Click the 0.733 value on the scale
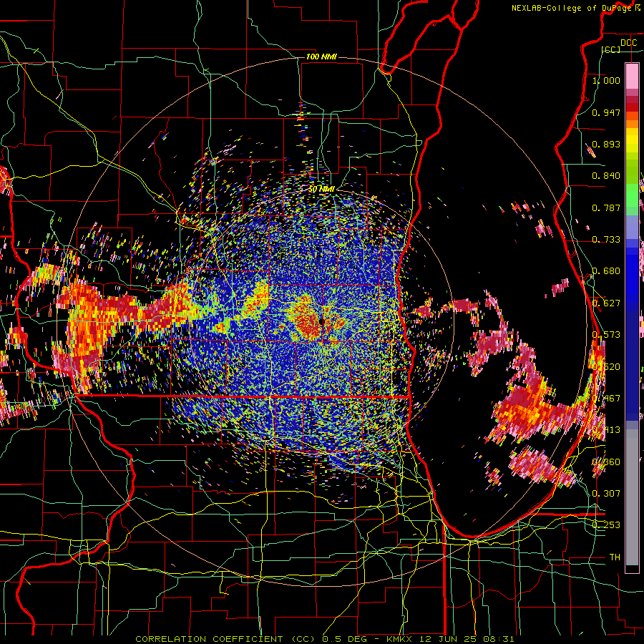644x644 pixels. (606, 240)
